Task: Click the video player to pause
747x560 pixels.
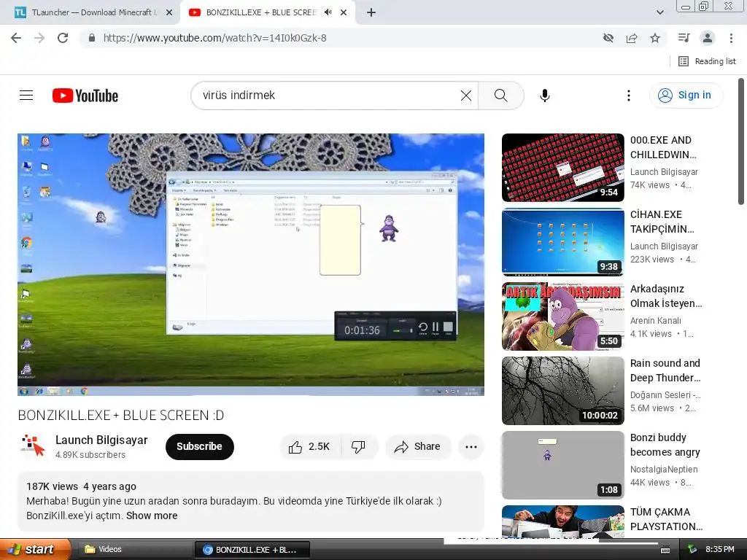Action: click(x=251, y=264)
